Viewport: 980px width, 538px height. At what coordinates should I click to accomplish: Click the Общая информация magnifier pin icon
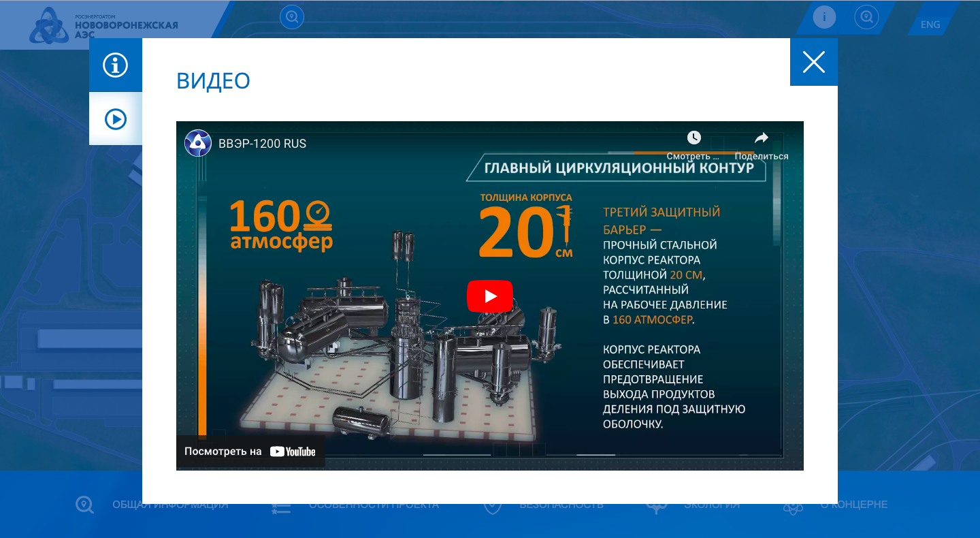(x=84, y=505)
